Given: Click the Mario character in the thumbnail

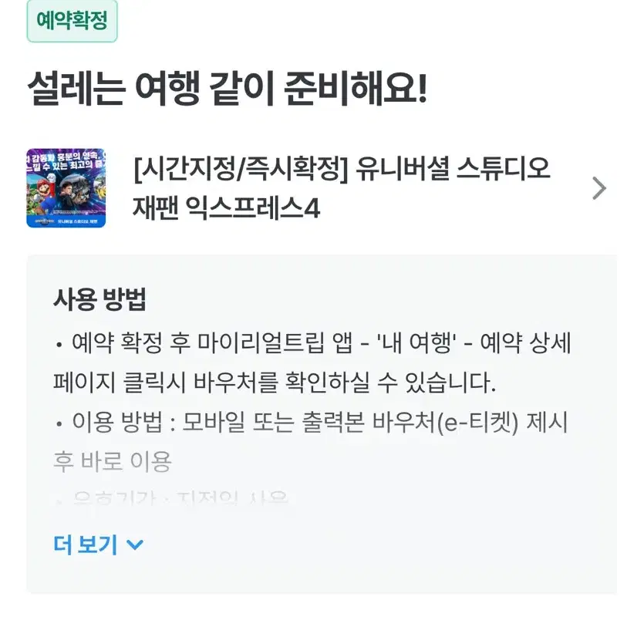Looking at the screenshot, I should 45,190.
